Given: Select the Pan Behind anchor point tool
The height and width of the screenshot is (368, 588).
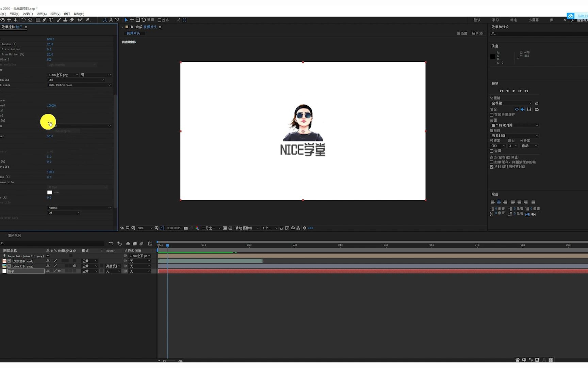Looking at the screenshot, I should [x=30, y=20].
